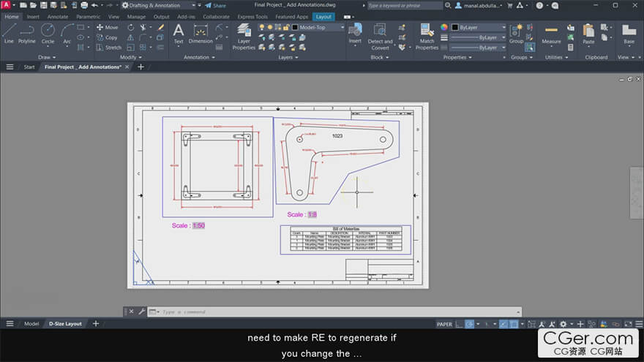
Task: Click the Text annotation tool
Action: [178, 32]
